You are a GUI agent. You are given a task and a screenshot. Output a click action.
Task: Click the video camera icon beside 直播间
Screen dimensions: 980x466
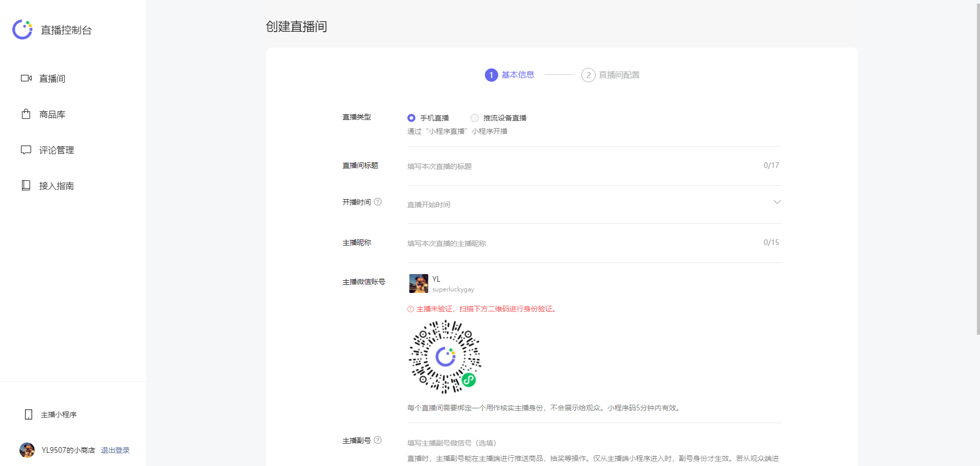pos(26,78)
